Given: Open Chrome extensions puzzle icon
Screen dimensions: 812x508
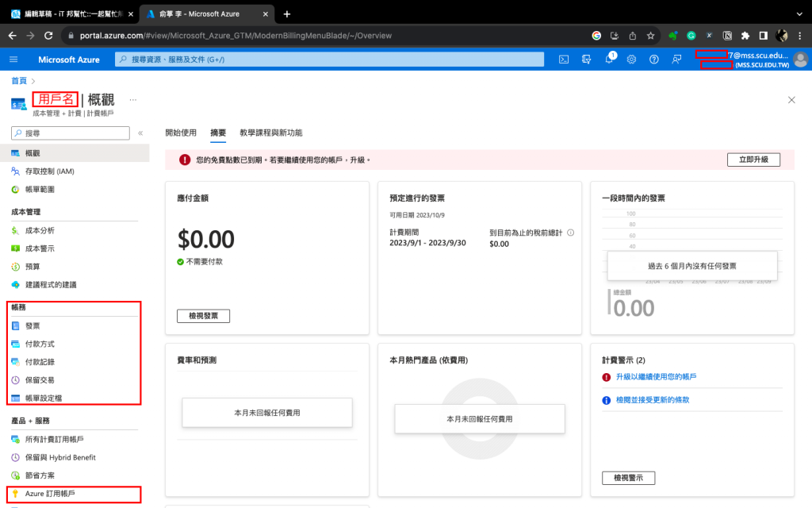Looking at the screenshot, I should click(745, 36).
